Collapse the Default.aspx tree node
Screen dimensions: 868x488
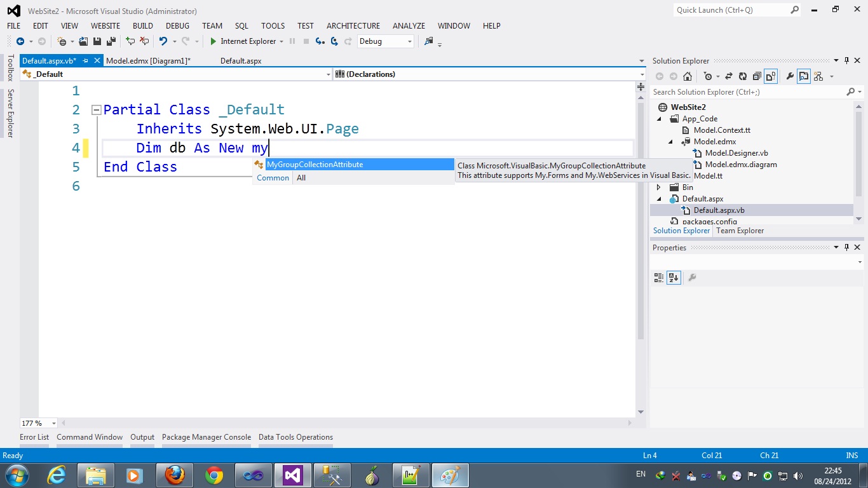(659, 199)
